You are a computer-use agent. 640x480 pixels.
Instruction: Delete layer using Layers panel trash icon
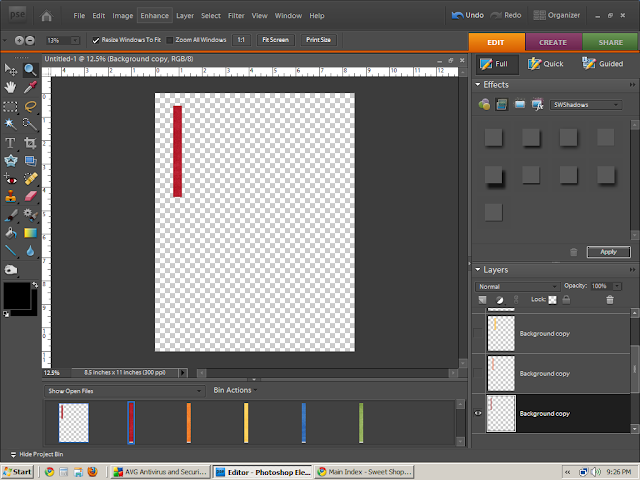tap(610, 300)
